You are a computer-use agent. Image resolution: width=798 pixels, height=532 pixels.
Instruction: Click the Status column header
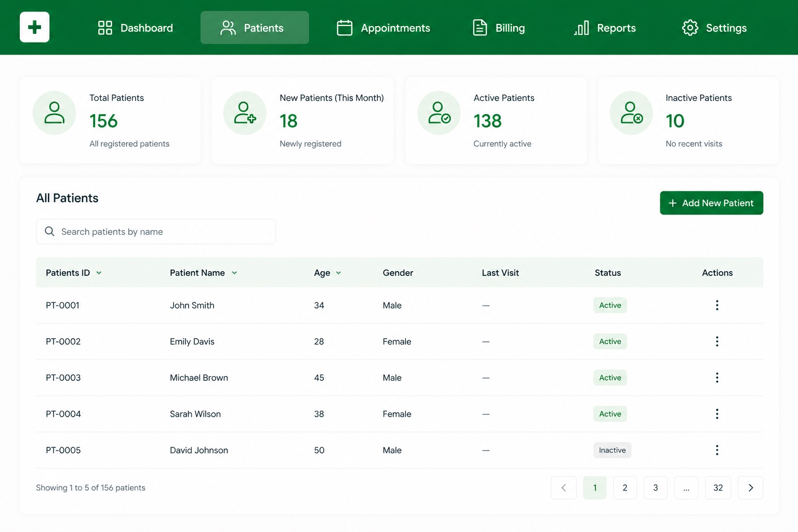[x=608, y=273]
